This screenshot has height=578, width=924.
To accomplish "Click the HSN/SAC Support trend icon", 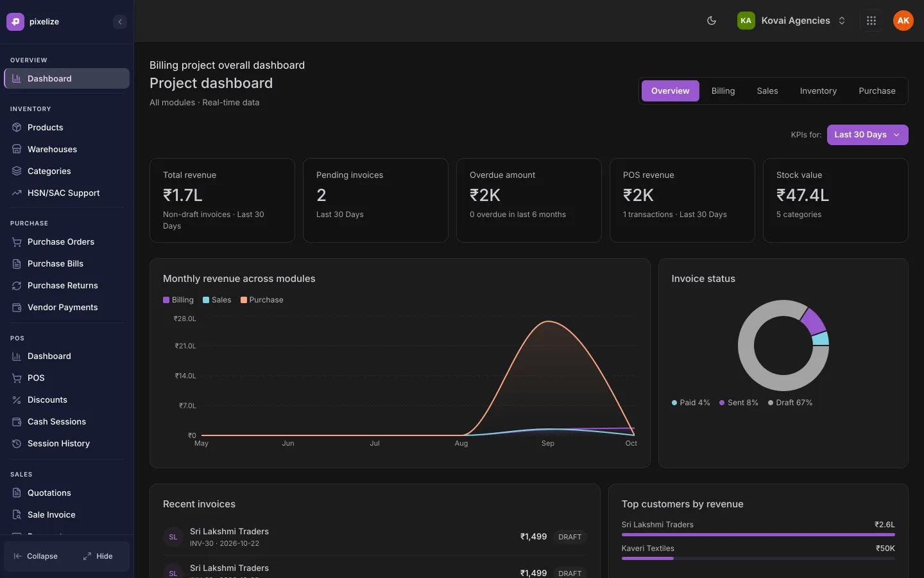I will [17, 193].
